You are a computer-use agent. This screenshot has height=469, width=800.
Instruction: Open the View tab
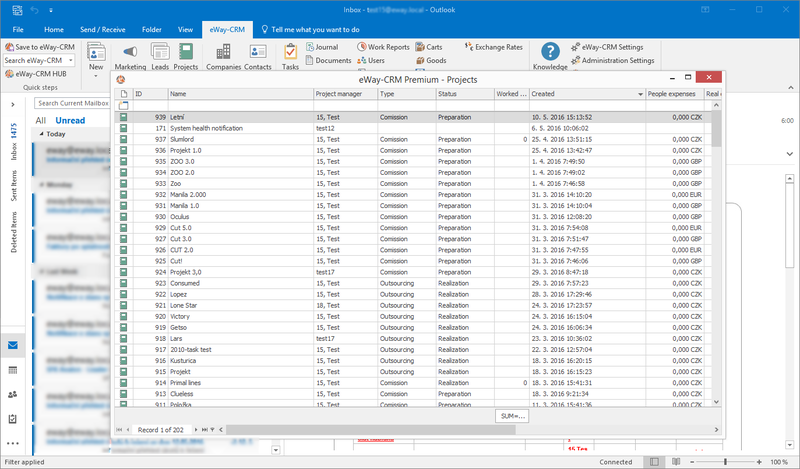click(185, 30)
